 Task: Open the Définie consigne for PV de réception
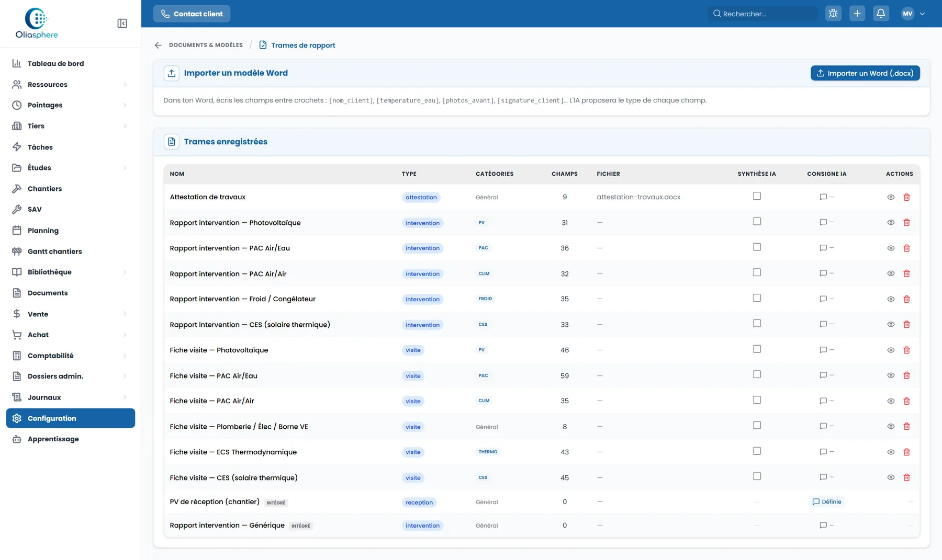click(x=827, y=502)
